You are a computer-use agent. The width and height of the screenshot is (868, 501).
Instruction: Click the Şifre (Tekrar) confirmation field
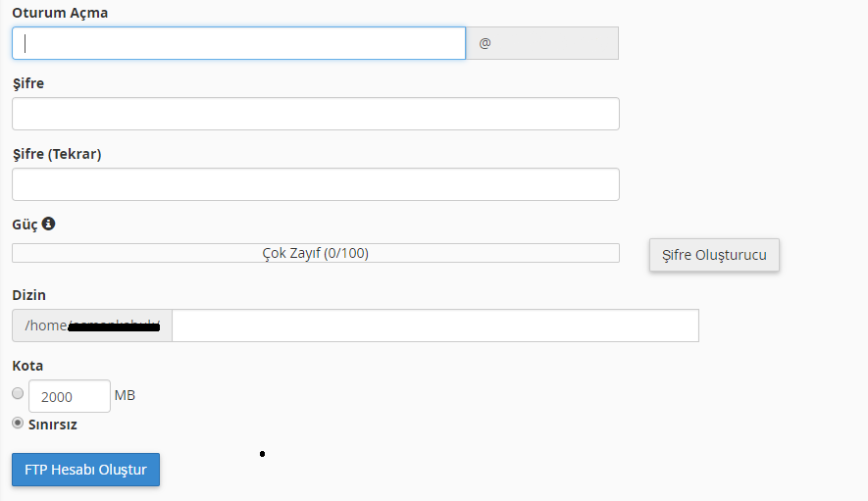click(x=316, y=184)
